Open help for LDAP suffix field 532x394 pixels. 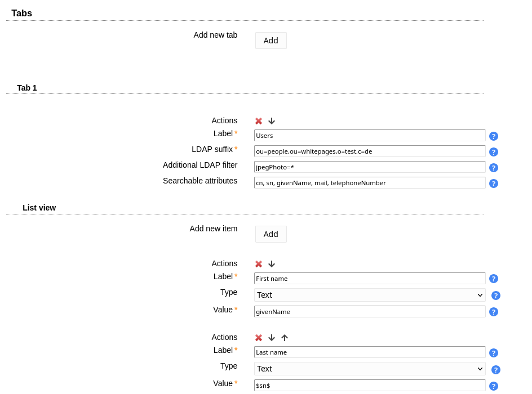click(x=494, y=152)
